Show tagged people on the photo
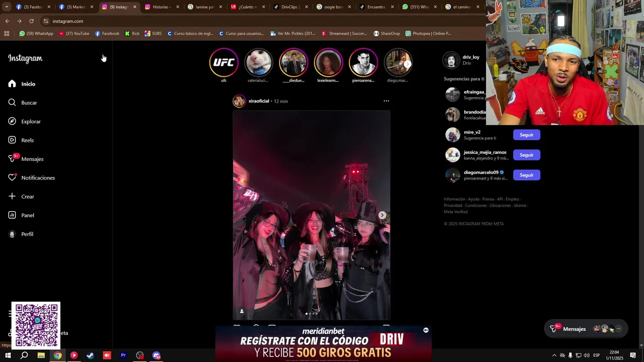 [x=242, y=311]
